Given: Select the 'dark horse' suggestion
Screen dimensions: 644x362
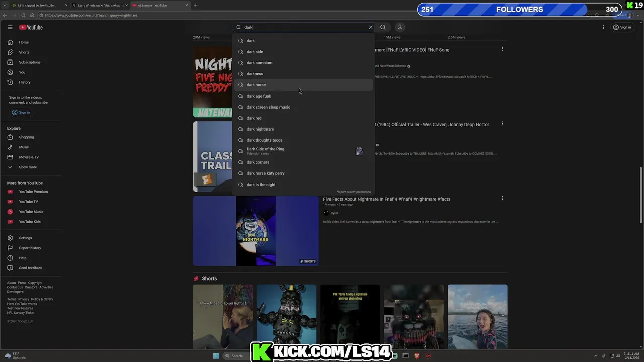Looking at the screenshot, I should [303, 85].
